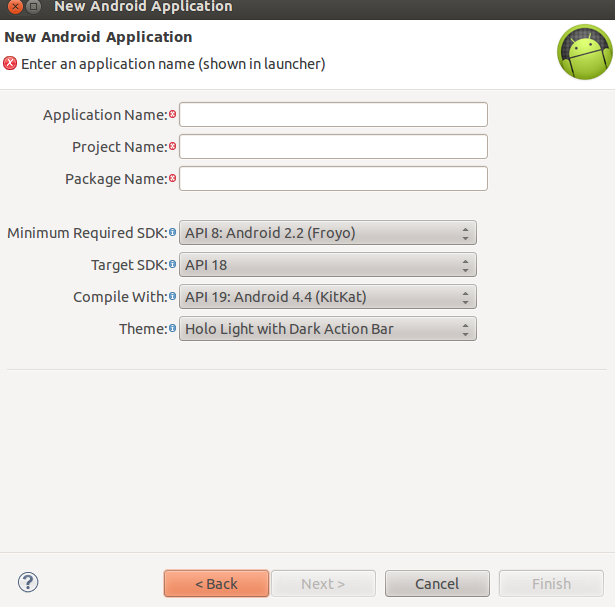The height and width of the screenshot is (607, 615).
Task: Click the 'Compile With:' label
Action: 120,297
